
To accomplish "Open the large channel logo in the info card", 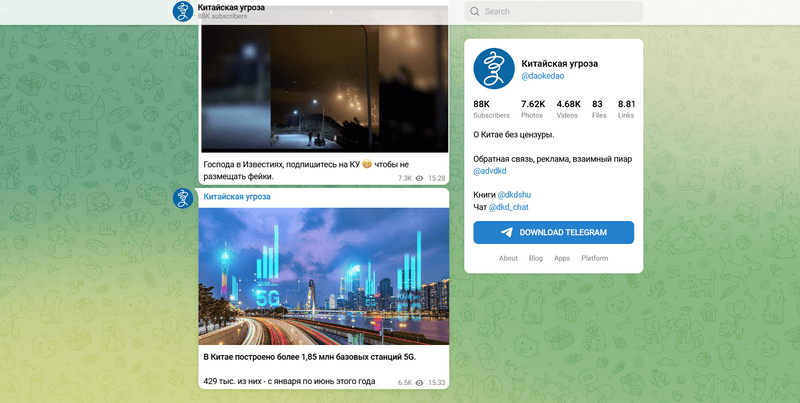I will pyautogui.click(x=494, y=68).
